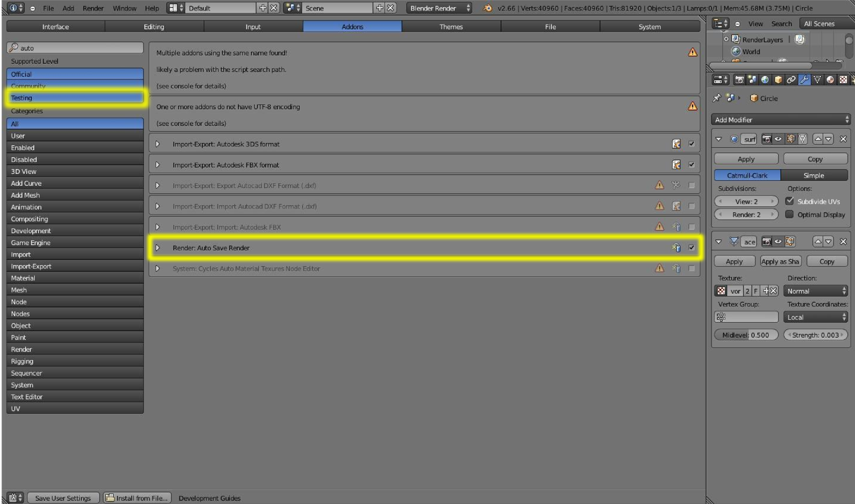Open the Object properties cube tab
The height and width of the screenshot is (504, 855).
click(778, 80)
